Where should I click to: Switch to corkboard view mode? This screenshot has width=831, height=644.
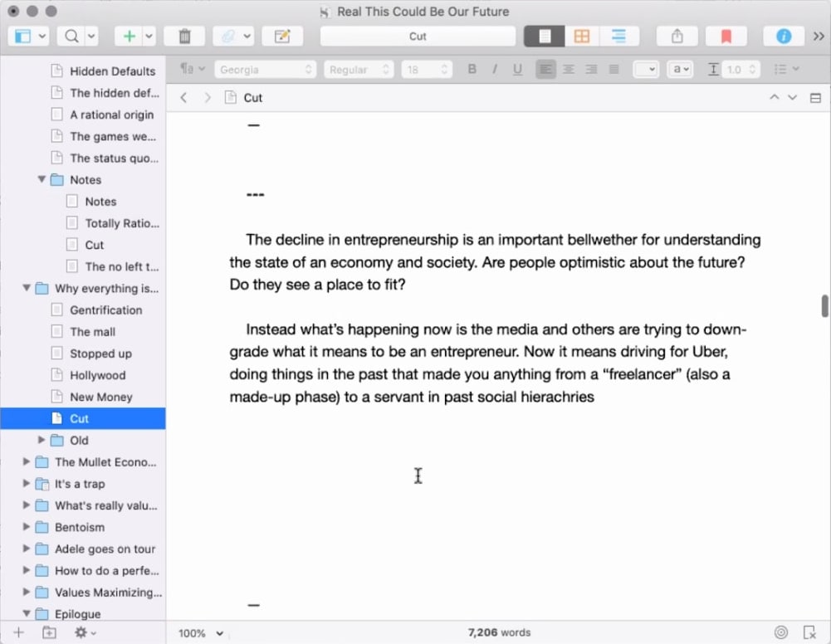point(581,37)
